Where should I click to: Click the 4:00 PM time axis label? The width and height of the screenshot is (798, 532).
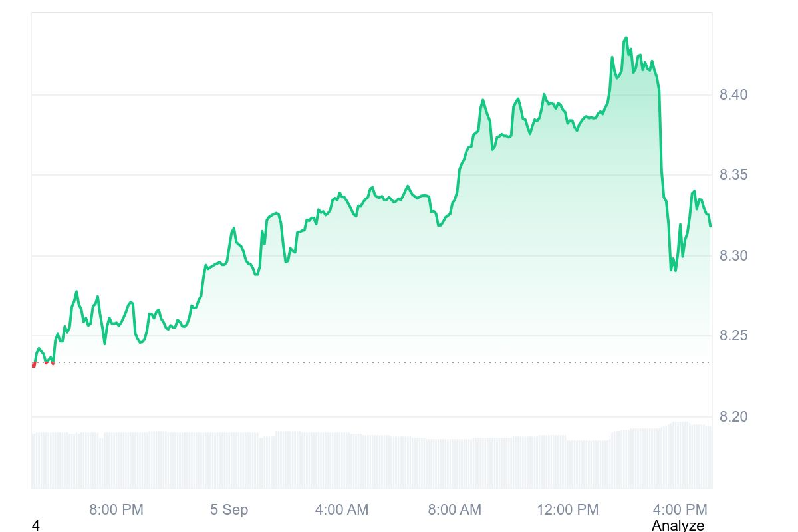(680, 510)
